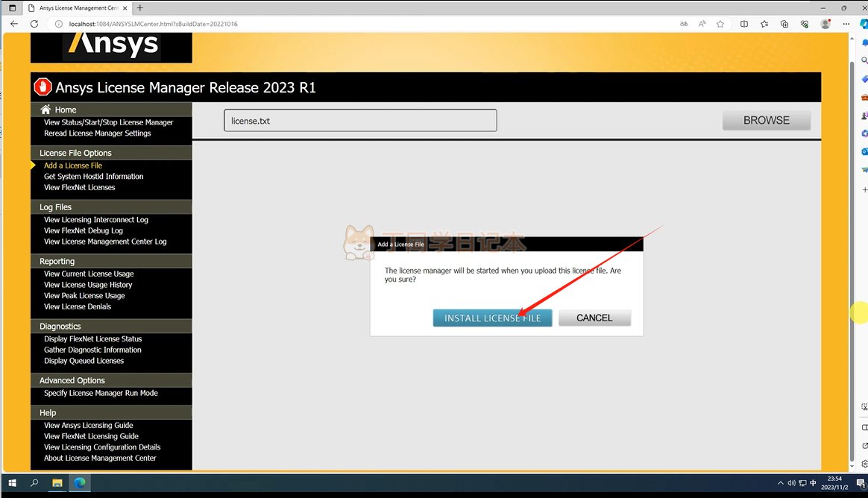Show hidden system tray icons
The image size is (868, 498).
click(781, 483)
